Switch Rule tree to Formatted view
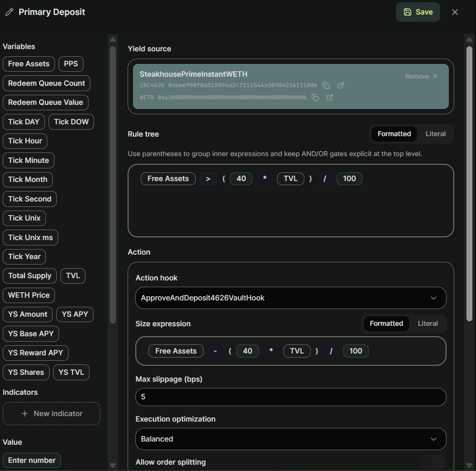The height and width of the screenshot is (471, 476). click(394, 134)
